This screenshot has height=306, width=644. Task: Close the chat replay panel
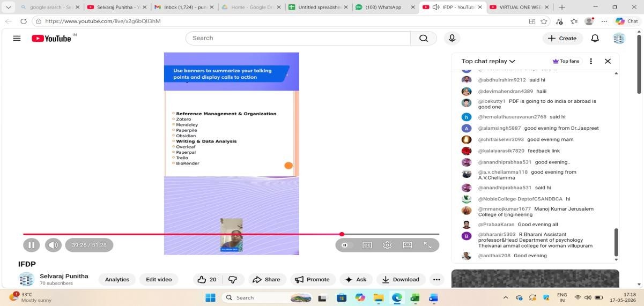(608, 61)
